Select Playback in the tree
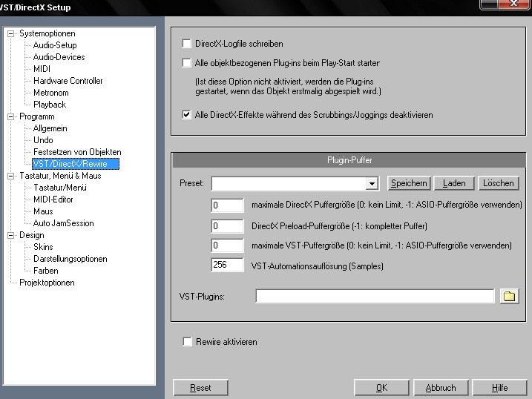Screen dimensions: 532x399 (x=50, y=105)
